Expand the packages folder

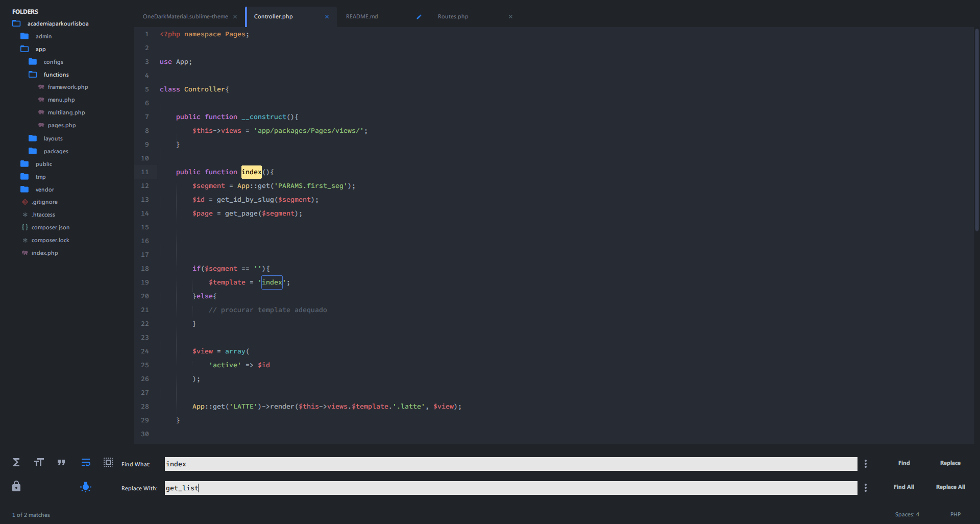coord(33,151)
